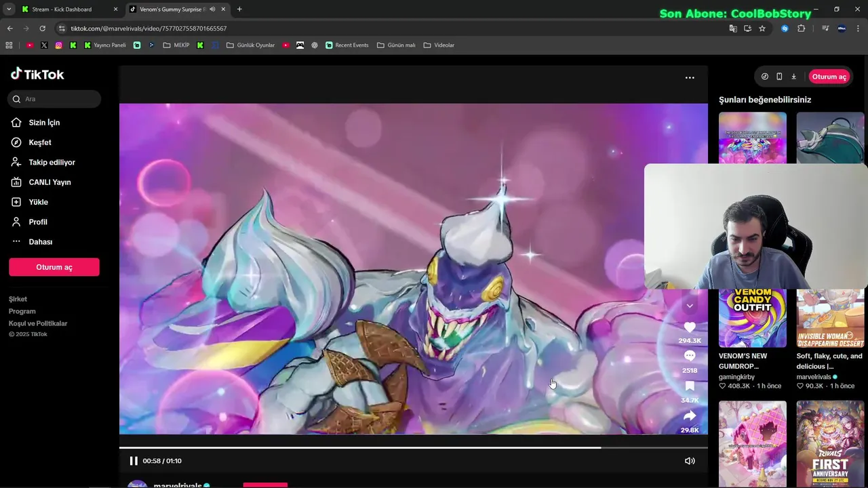Open the game controller bookmark icon
Viewport: 868px width, 488px height.
[300, 45]
